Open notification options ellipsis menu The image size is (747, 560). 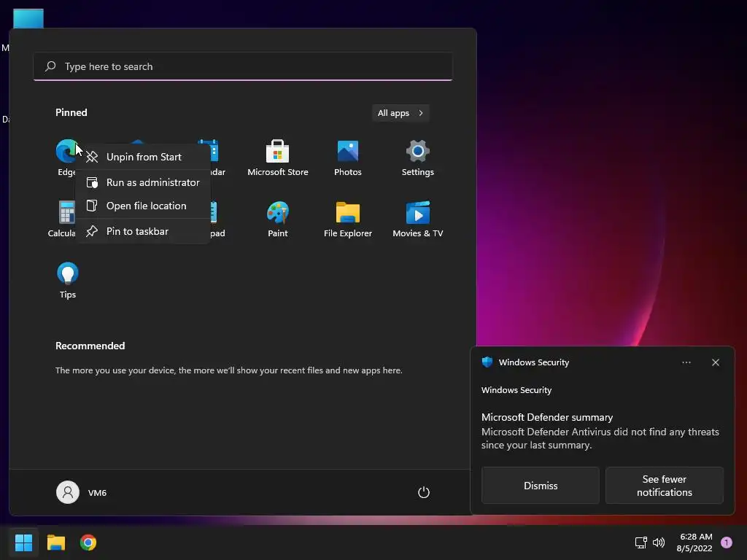point(686,362)
